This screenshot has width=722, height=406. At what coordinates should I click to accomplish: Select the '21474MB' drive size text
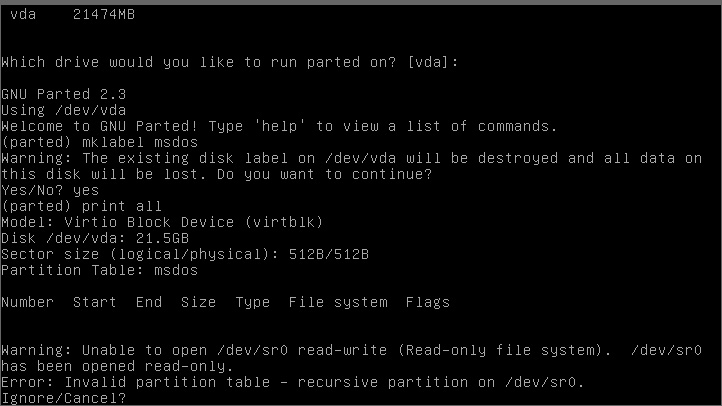point(104,15)
